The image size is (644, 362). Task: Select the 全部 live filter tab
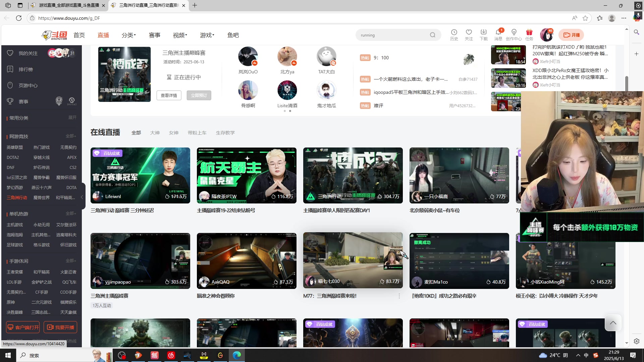[136, 133]
